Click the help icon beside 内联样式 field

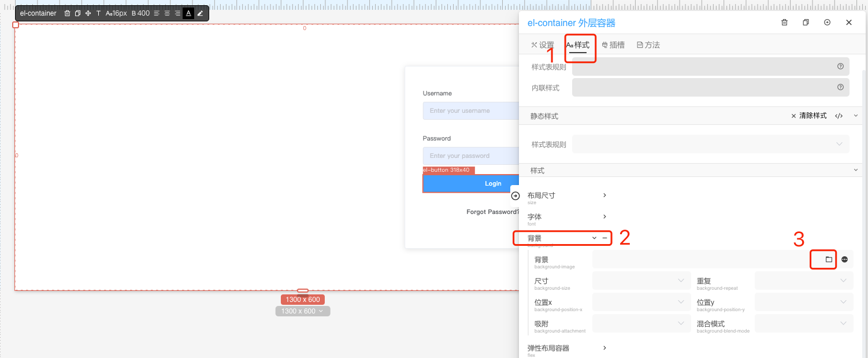coord(840,87)
